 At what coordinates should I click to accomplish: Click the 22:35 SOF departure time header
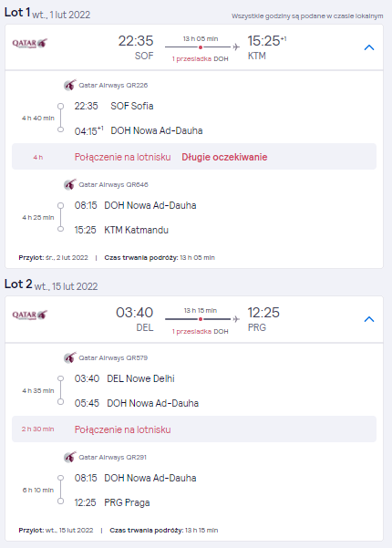(x=136, y=41)
